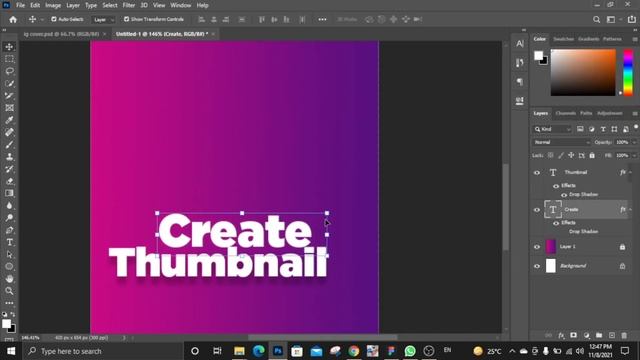The image size is (640, 360).
Task: Open the File menu
Action: tap(20, 5)
